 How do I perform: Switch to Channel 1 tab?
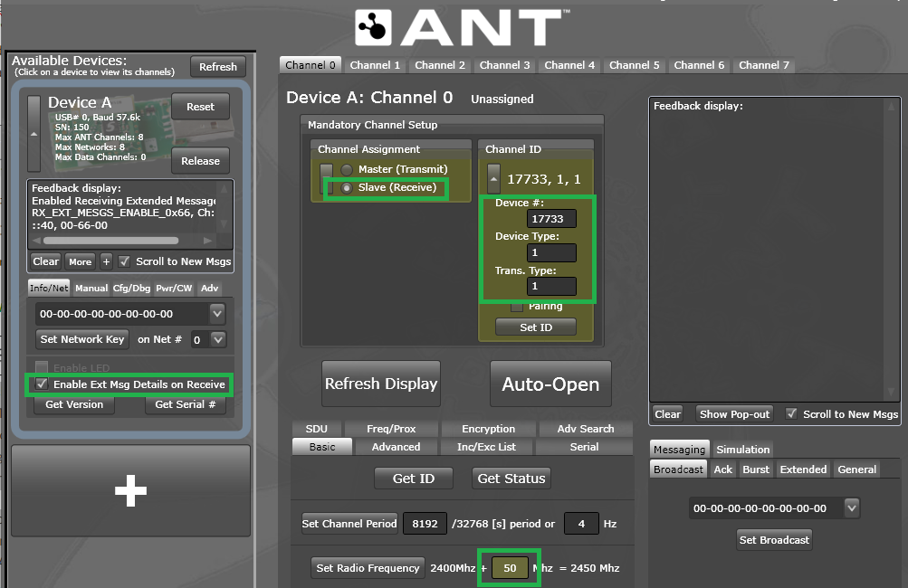tap(375, 65)
